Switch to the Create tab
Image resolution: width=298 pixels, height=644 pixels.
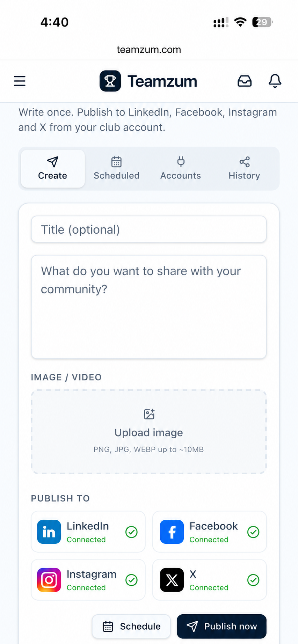pyautogui.click(x=53, y=169)
